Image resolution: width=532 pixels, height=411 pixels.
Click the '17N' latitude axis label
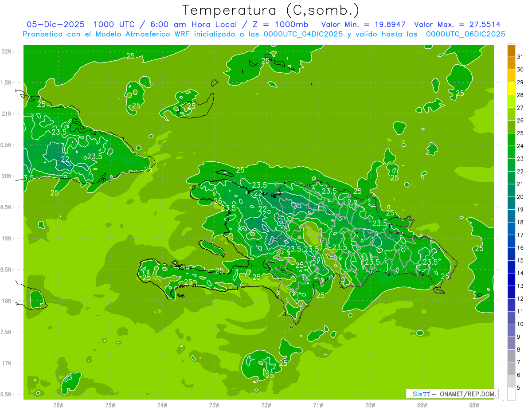[x=7, y=363]
